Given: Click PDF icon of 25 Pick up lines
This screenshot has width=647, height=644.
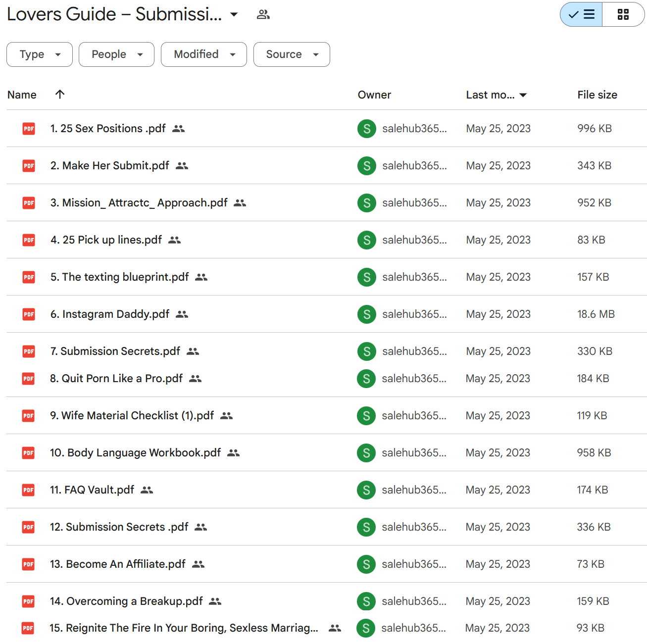Looking at the screenshot, I should pyautogui.click(x=29, y=240).
